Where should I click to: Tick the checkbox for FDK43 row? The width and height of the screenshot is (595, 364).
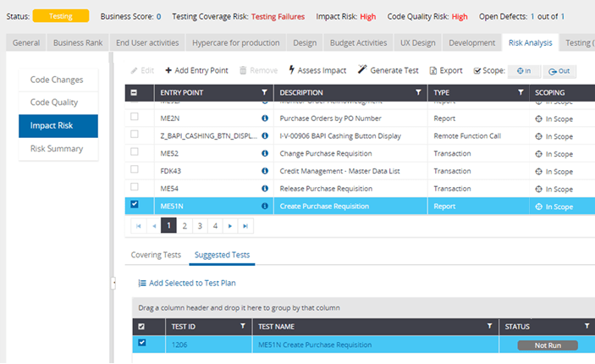(135, 169)
